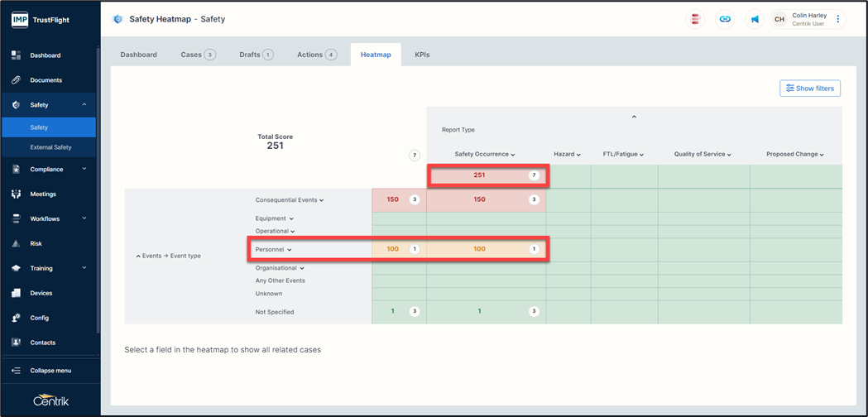Collapse the Report Type column group
The image size is (868, 417).
point(634,117)
